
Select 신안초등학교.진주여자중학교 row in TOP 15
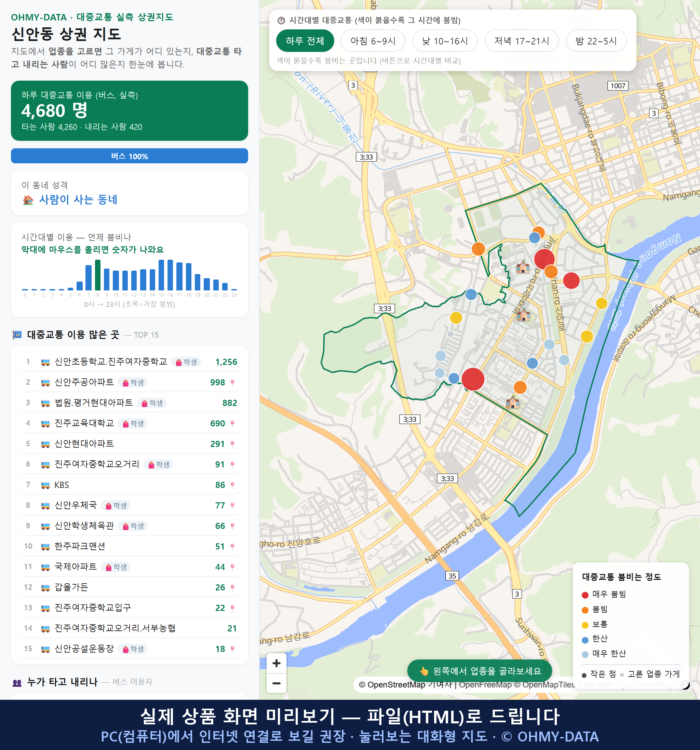(130, 362)
